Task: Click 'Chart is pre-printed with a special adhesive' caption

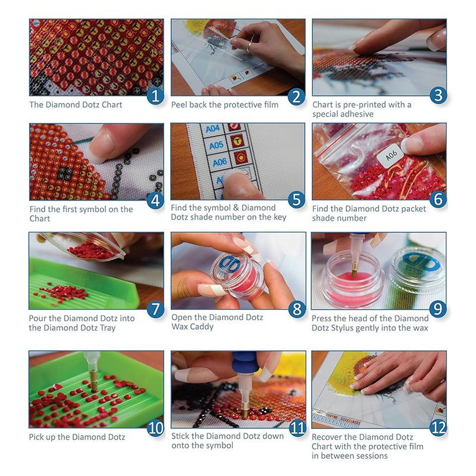Action: pos(362,109)
